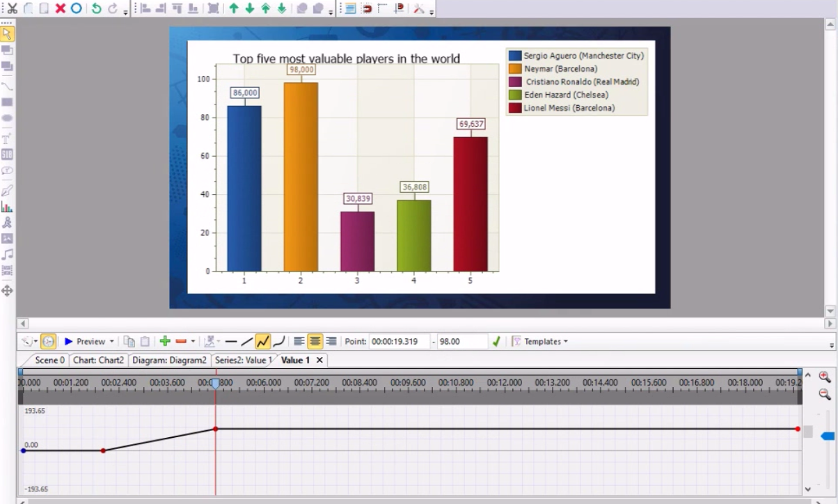Image resolution: width=838 pixels, height=504 pixels.
Task: Open the first top toolbar overflow arrow after Redo
Action: [x=125, y=11]
